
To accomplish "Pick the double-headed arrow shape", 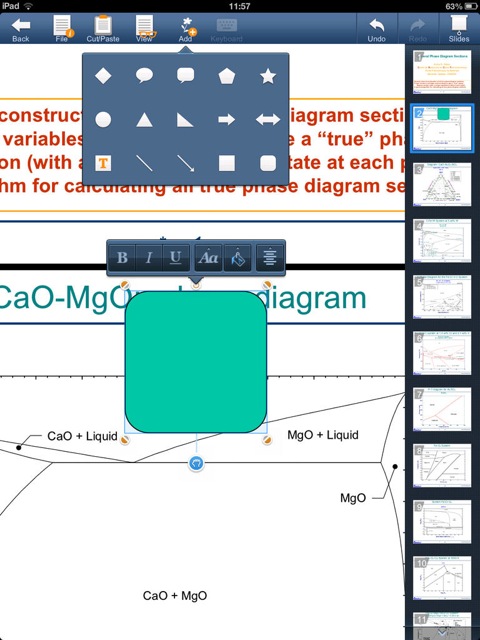I will point(268,120).
